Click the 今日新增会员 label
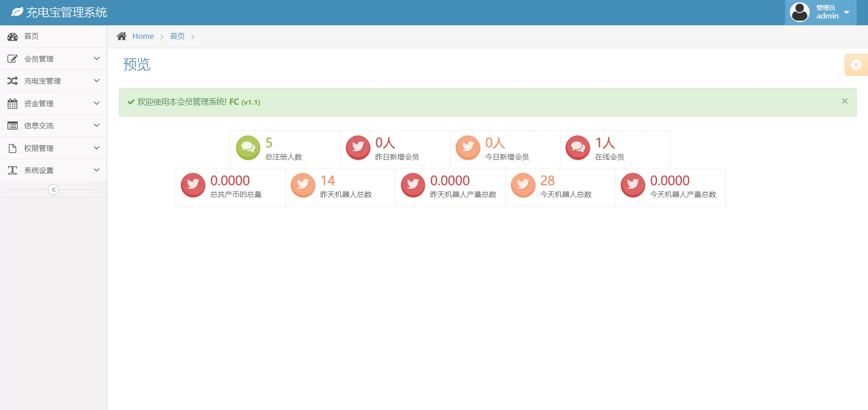Screen dimensions: 868x410 [507, 157]
